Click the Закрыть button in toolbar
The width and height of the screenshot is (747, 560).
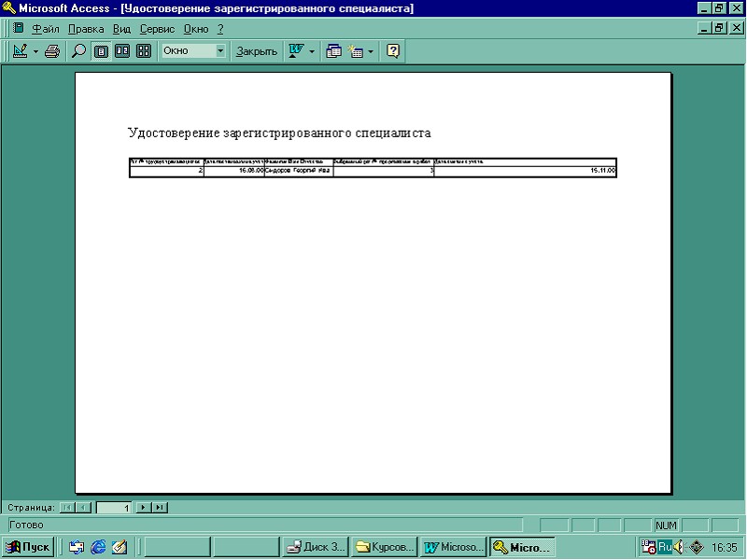click(257, 51)
